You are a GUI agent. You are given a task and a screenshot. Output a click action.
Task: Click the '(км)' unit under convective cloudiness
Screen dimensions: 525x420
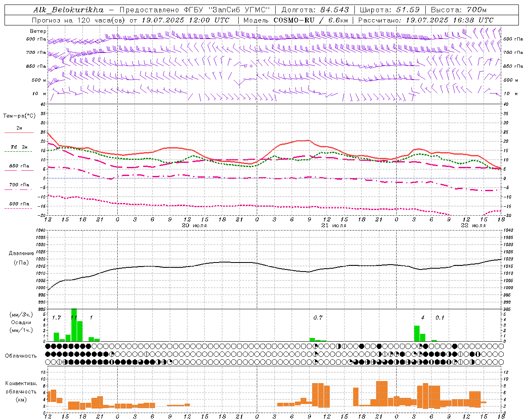coord(21,399)
